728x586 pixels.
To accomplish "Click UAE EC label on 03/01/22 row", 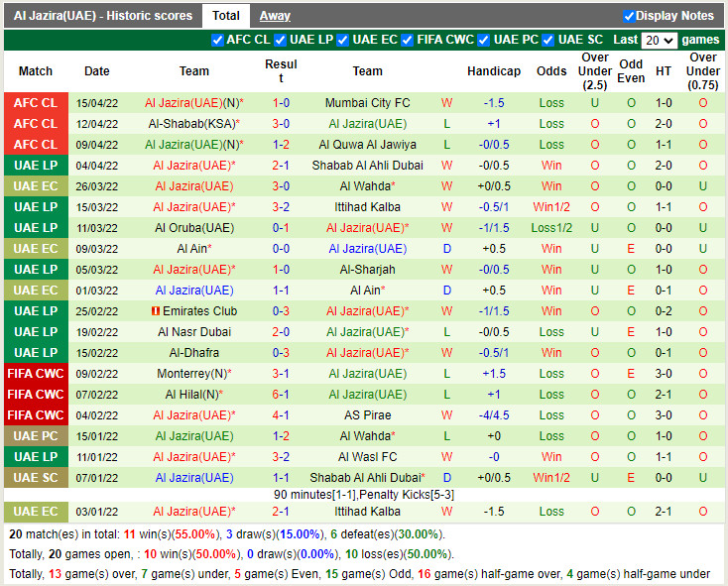I will [36, 512].
